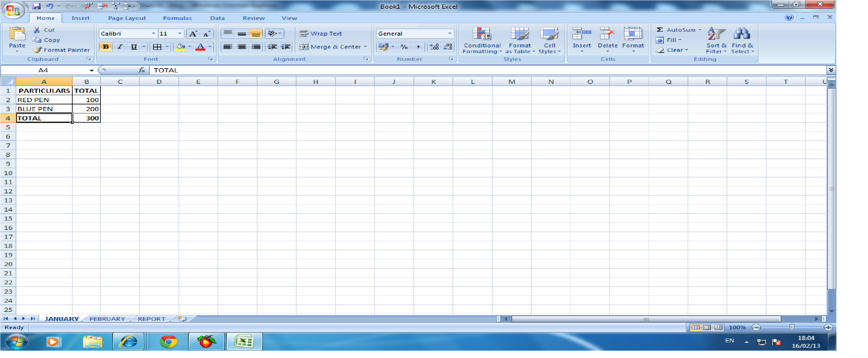This screenshot has height=358, width=868.
Task: Click the Wrap Text button
Action: pyautogui.click(x=320, y=34)
